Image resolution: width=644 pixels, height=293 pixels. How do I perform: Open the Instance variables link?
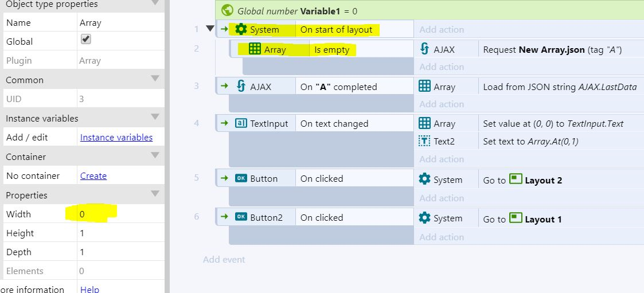[x=116, y=137]
